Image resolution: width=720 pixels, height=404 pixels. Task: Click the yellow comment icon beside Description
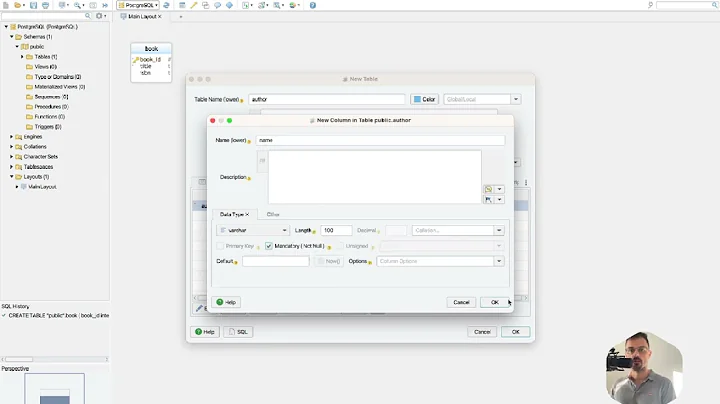tap(489, 189)
